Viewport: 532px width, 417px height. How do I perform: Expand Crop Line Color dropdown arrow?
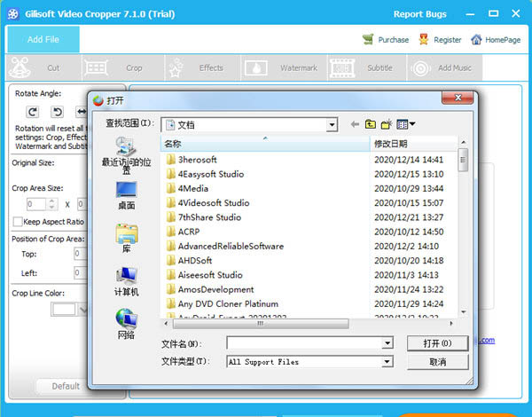(82, 310)
